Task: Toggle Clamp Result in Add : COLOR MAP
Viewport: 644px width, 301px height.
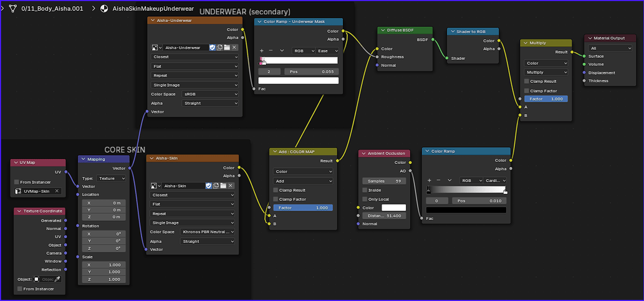Action: [276, 190]
